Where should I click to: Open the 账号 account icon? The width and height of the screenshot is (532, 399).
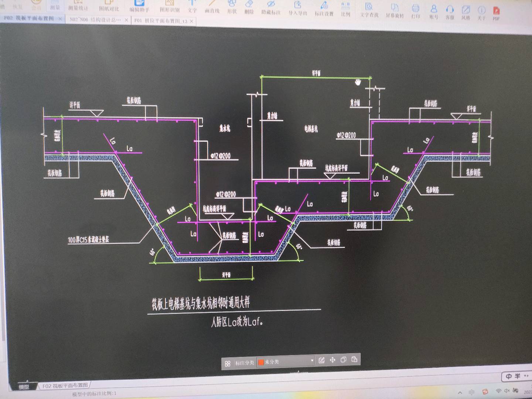(x=434, y=12)
